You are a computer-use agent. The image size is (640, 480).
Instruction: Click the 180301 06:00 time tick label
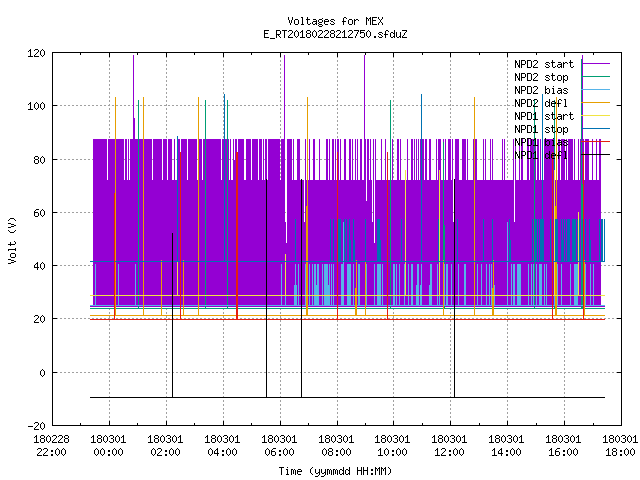pos(279,446)
